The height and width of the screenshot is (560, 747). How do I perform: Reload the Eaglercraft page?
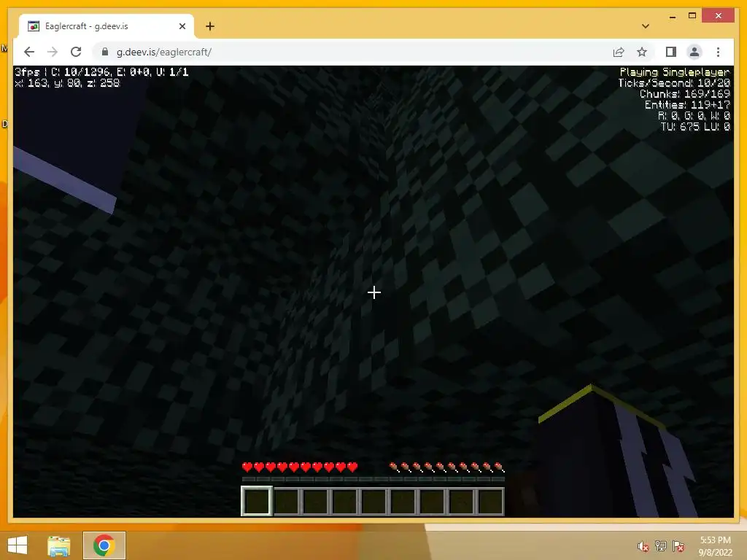coord(76,52)
